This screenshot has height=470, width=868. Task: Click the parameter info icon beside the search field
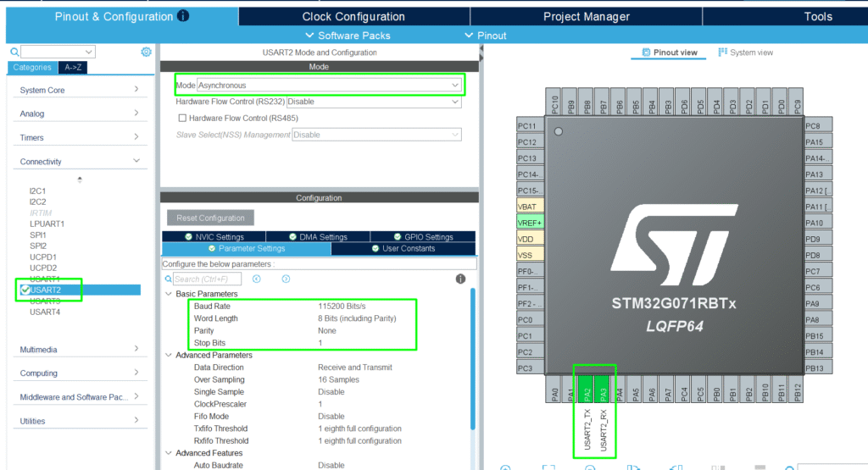[460, 279]
